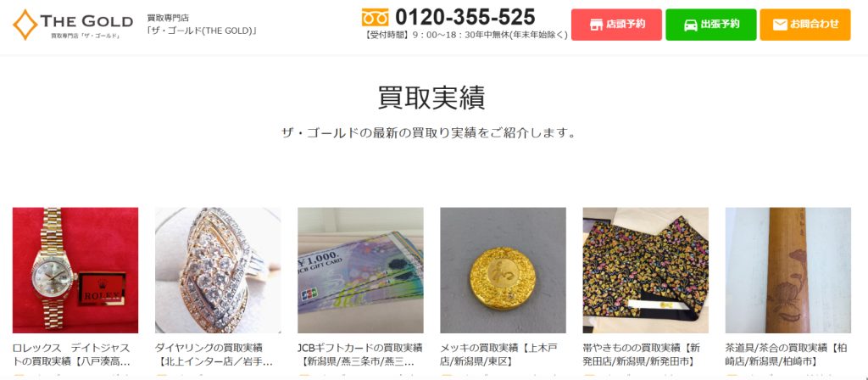Screen dimensions: 868x380
Task: Open the Rolex watch thumbnail
Action: (75, 271)
